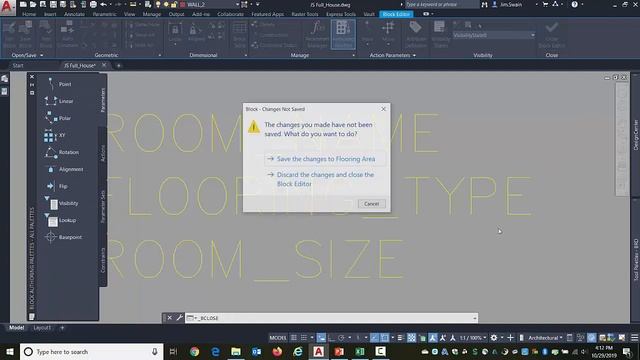
Task: Toggle 2D object snap in status bar
Action: 384,338
